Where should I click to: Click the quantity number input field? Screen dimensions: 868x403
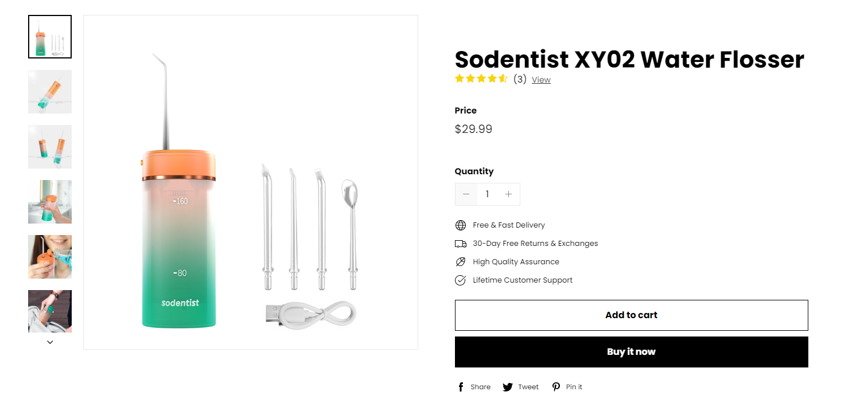[x=487, y=194]
